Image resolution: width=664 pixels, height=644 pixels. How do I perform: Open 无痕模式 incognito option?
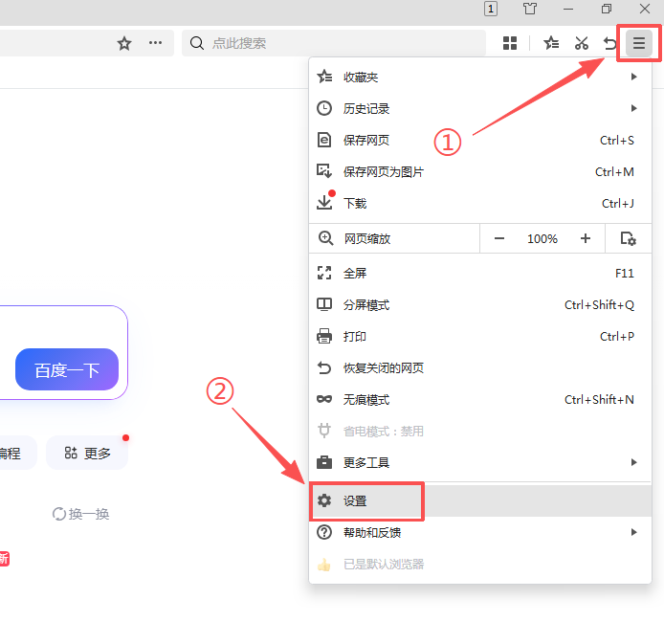[479, 400]
